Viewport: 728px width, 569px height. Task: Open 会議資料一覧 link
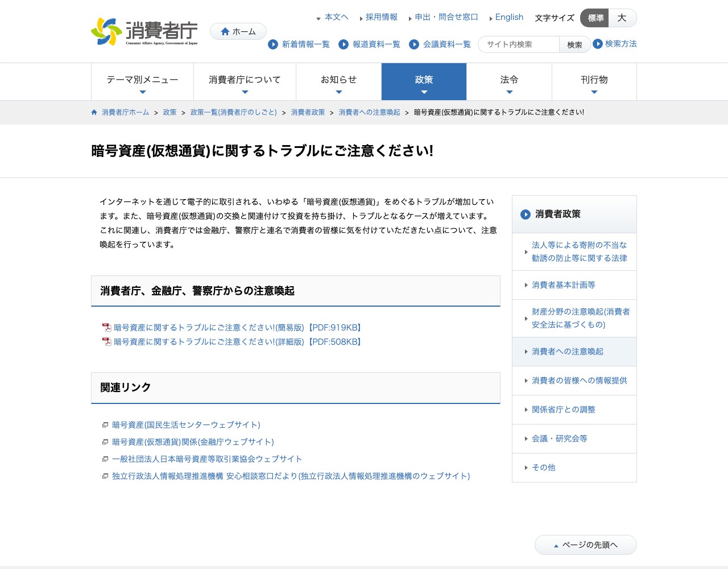click(446, 44)
